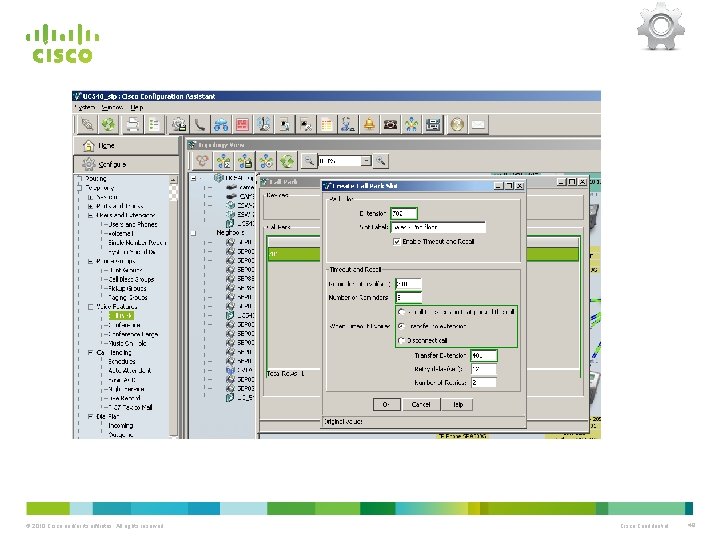Click the envelope feedback toolbar icon
720x540 pixels.
coord(478,124)
